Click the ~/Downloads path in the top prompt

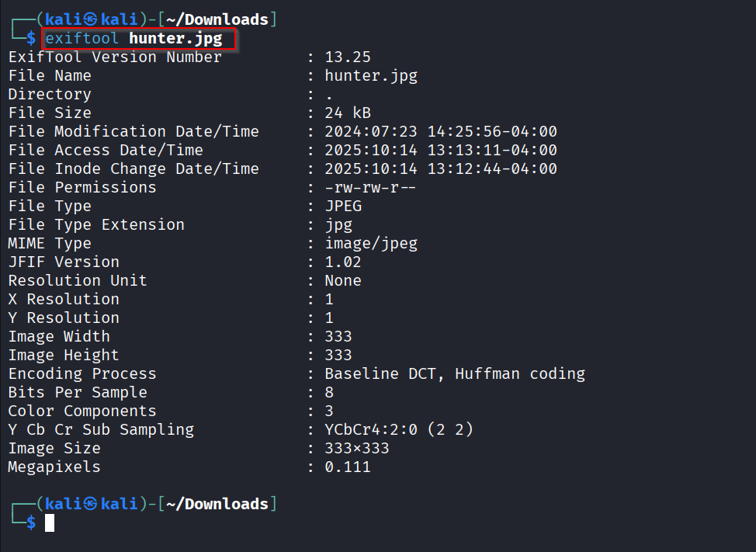pos(217,19)
